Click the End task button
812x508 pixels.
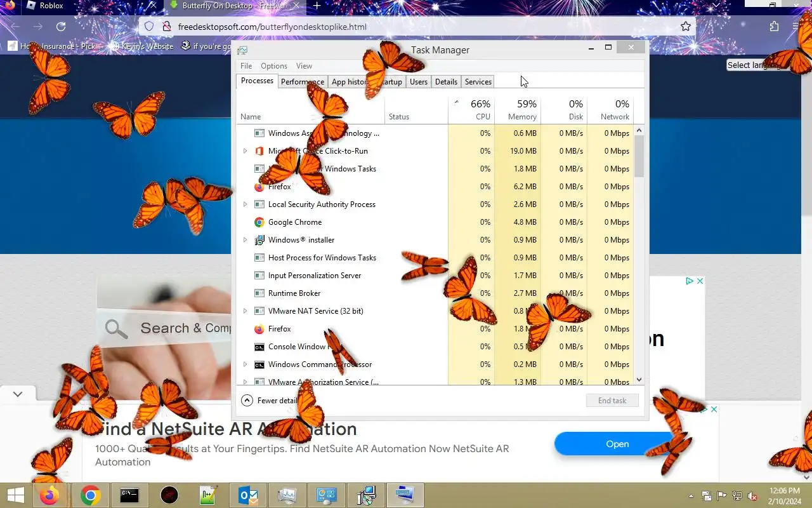click(x=612, y=401)
